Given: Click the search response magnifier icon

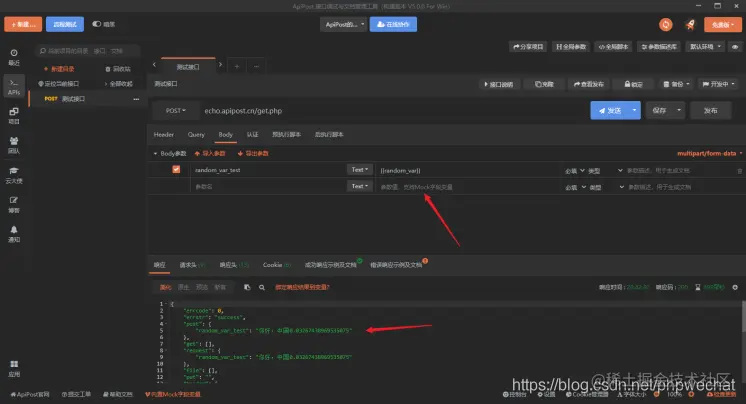Looking at the screenshot, I should [262, 287].
